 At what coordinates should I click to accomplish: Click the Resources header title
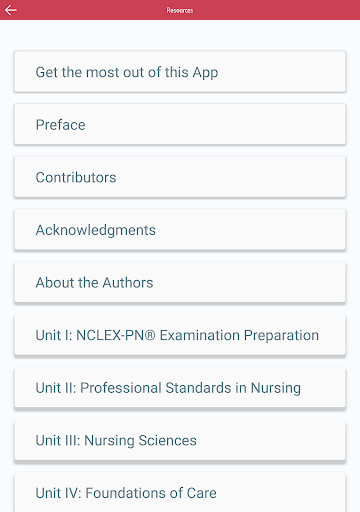[180, 10]
